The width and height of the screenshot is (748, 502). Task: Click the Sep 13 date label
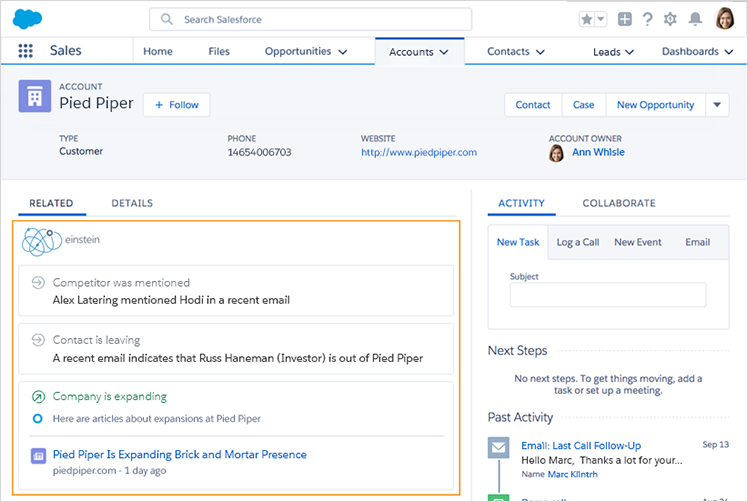(716, 444)
